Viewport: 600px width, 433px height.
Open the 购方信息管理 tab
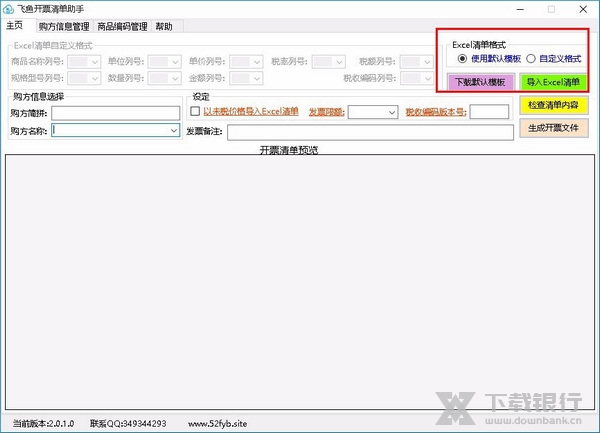pyautogui.click(x=64, y=26)
